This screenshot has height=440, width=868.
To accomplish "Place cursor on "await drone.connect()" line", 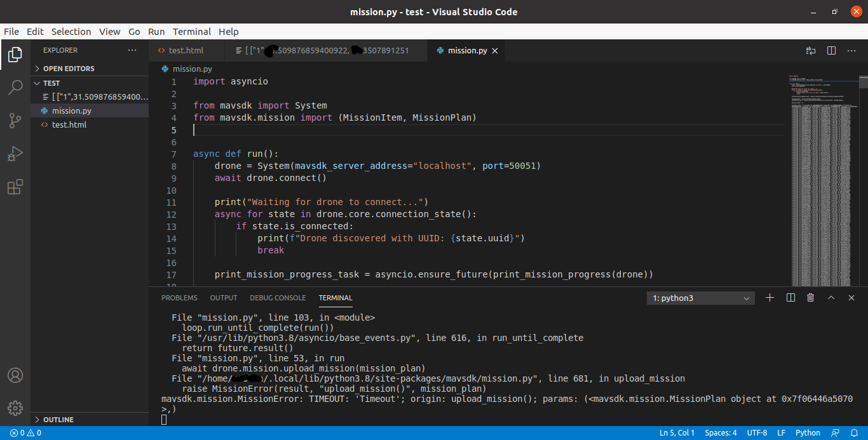I will point(270,178).
